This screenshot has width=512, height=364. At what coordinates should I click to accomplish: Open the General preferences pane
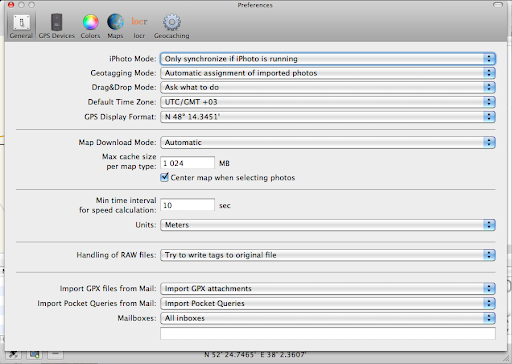click(21, 26)
